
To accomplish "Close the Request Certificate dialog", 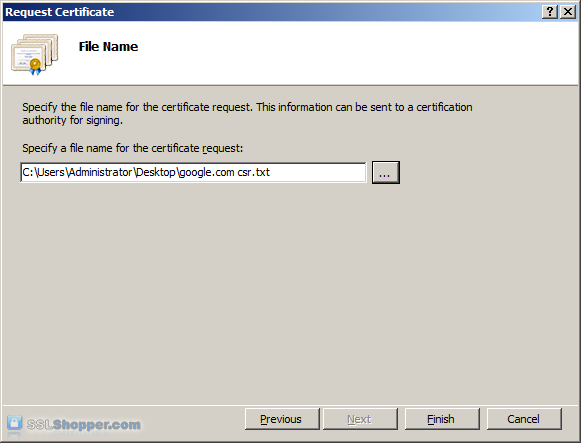I will [568, 12].
